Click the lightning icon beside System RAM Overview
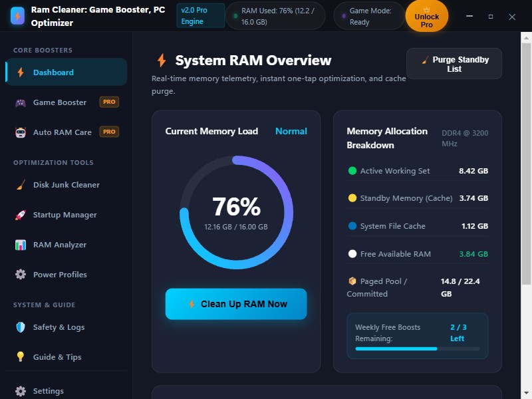532x399 pixels. point(162,61)
